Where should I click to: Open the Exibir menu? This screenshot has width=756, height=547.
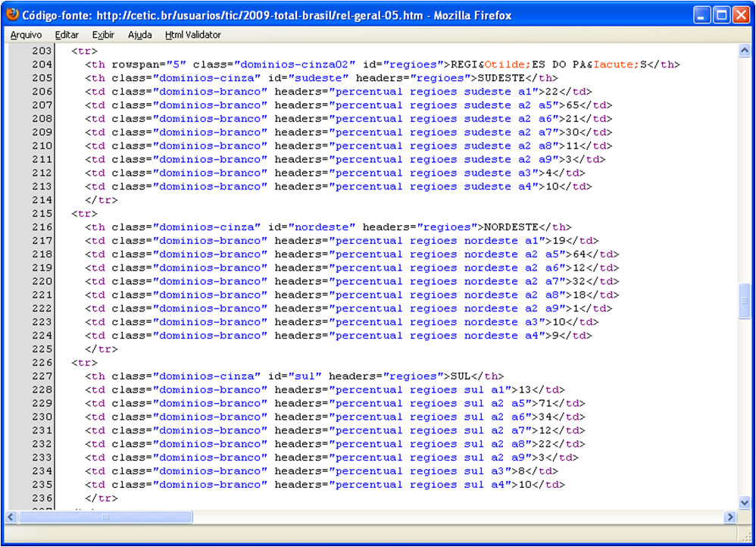pyautogui.click(x=103, y=35)
